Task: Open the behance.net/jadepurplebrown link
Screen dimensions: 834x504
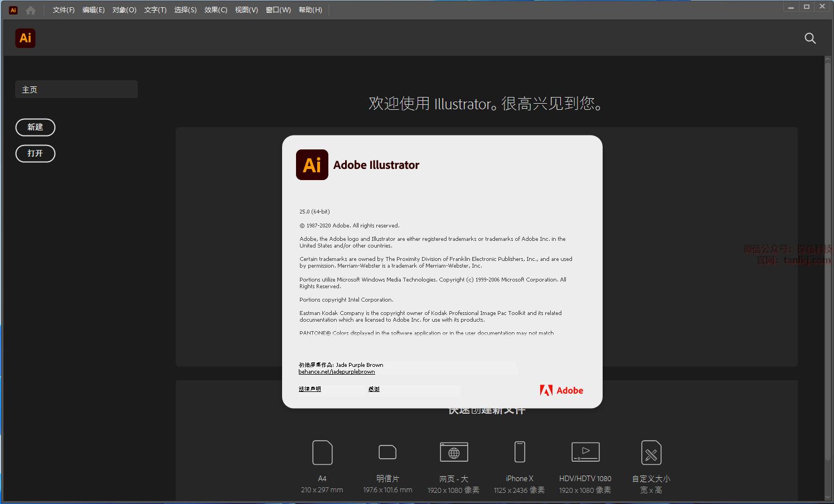Action: (x=337, y=372)
